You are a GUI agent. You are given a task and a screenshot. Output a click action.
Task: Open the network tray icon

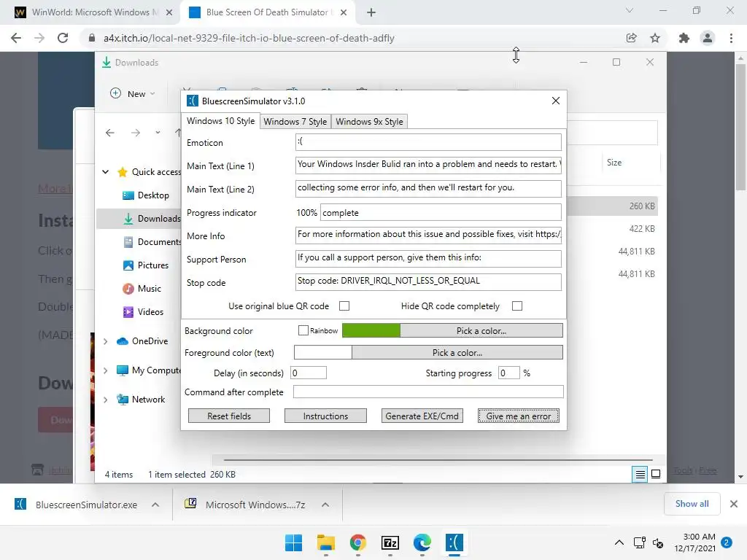[639, 542]
